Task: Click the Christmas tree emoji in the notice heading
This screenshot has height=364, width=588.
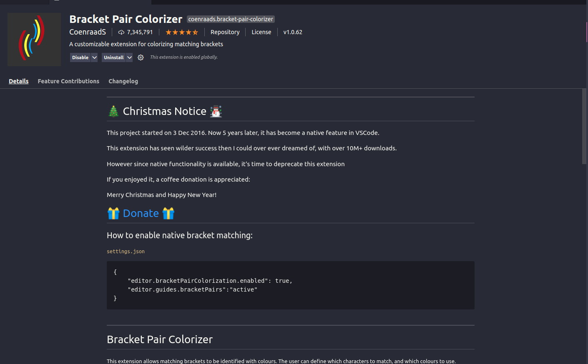Action: 113,111
